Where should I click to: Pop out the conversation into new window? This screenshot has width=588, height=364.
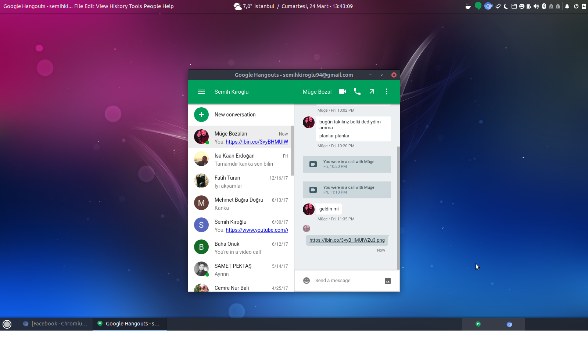coord(372,91)
